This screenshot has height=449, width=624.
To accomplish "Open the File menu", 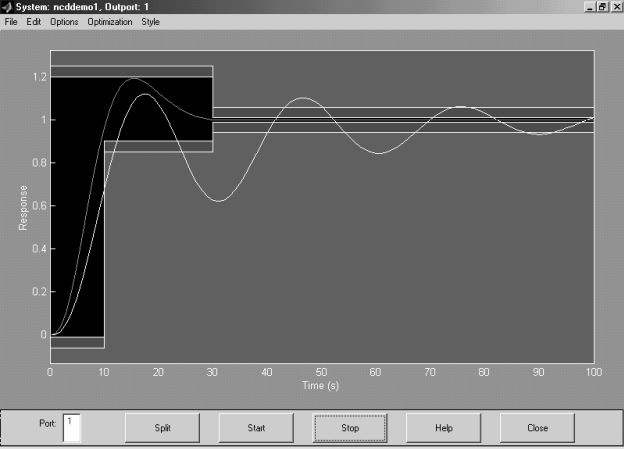I will (11, 22).
